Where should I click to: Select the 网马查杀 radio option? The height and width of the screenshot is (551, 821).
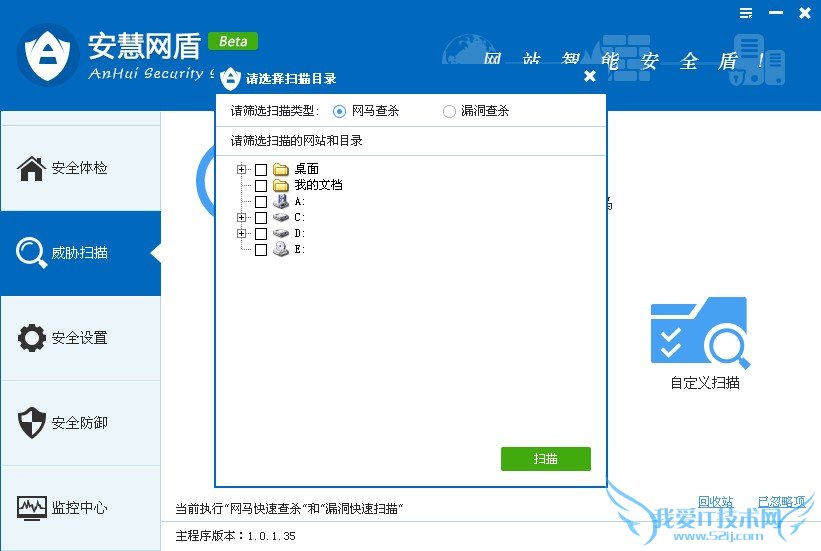339,111
